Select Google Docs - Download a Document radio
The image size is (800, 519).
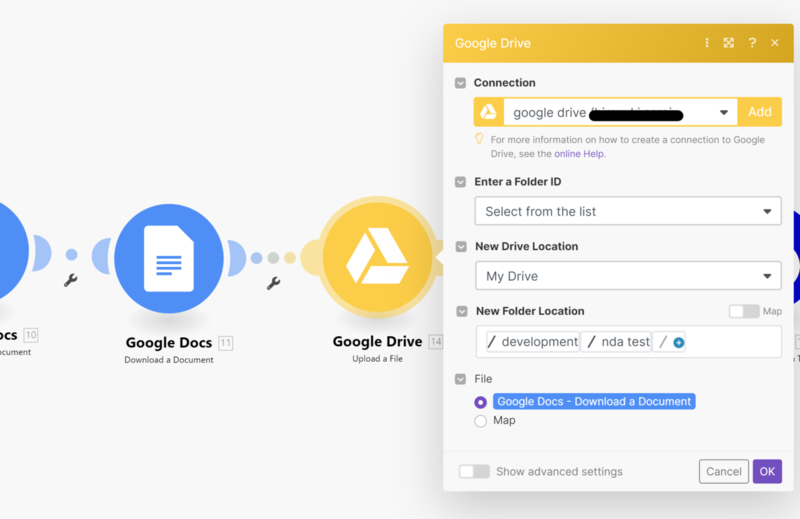[480, 402]
